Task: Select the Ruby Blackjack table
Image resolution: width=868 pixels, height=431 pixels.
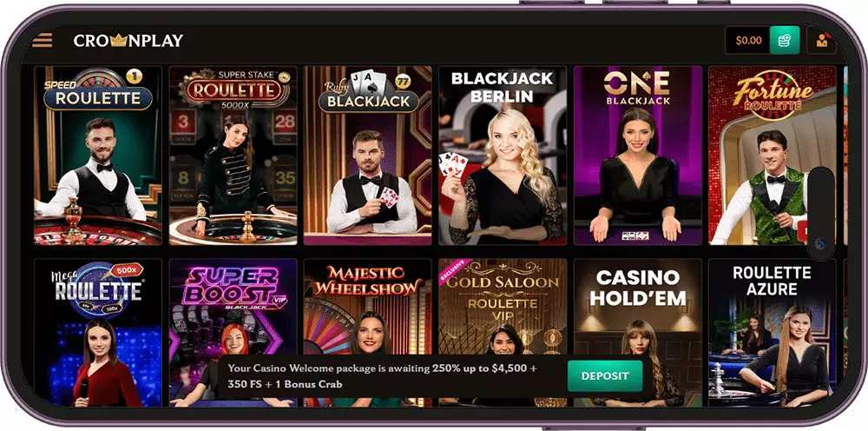Action: [367, 156]
